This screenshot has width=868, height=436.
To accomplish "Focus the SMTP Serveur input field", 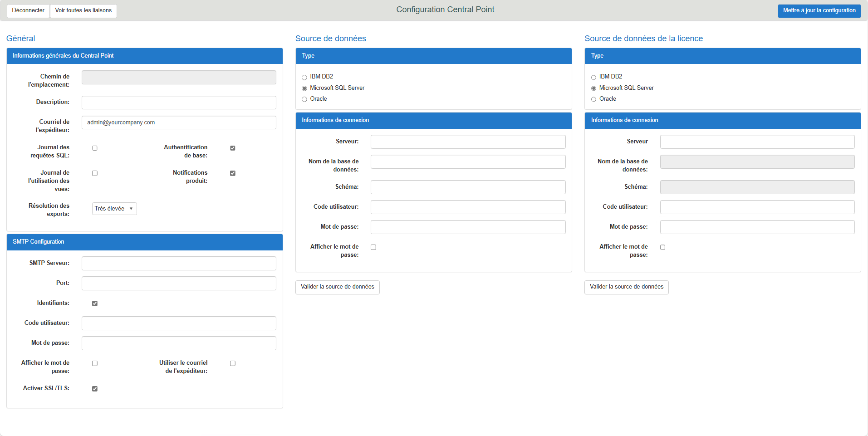I will point(179,263).
